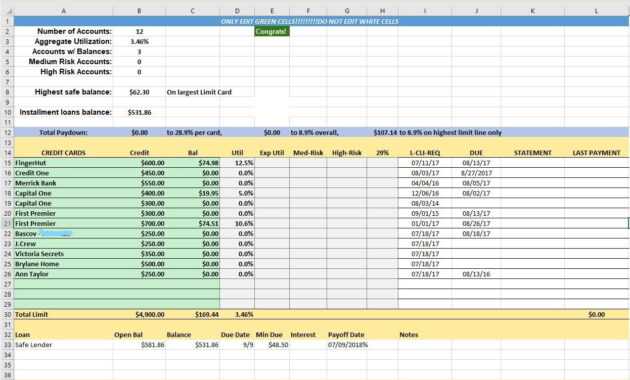
Task: Select the FingerHut card name cell
Action: pos(63,163)
